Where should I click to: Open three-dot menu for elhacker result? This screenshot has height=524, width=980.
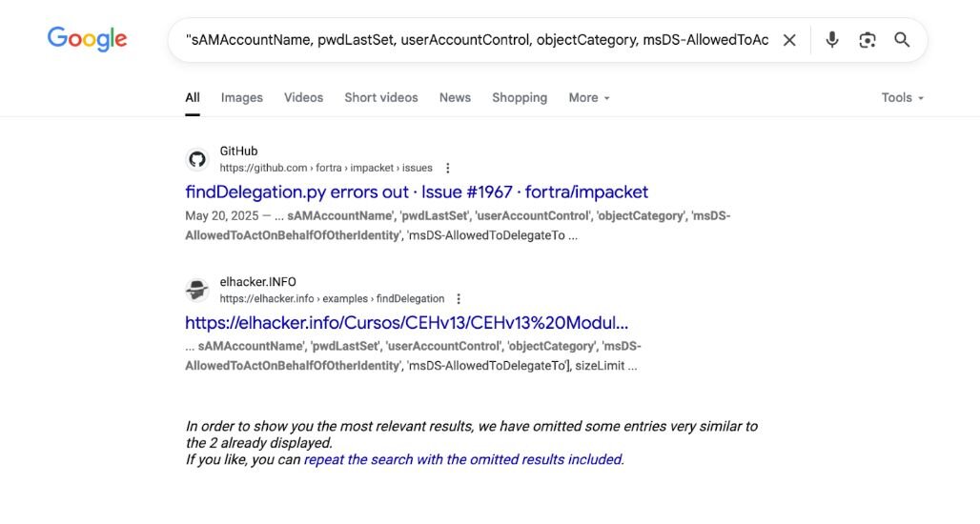459,299
